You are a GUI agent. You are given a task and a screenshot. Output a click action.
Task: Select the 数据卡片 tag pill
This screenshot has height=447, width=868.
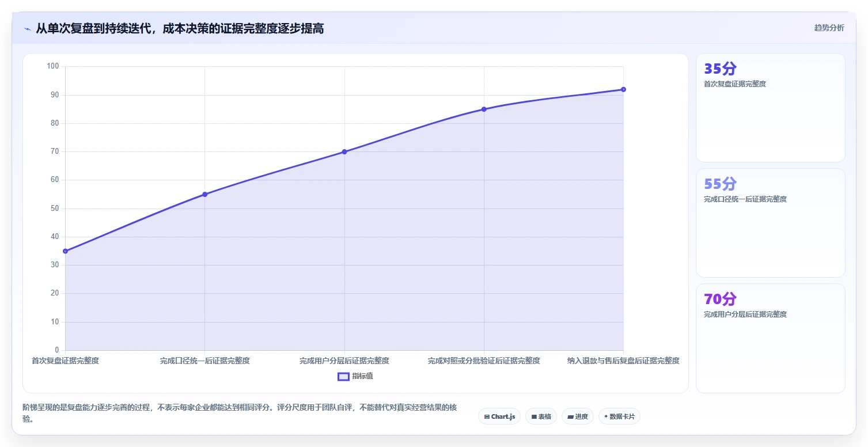(x=619, y=416)
